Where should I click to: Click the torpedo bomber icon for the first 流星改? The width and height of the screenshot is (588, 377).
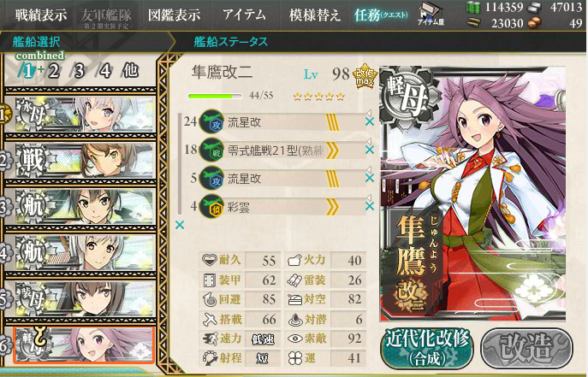[211, 121]
